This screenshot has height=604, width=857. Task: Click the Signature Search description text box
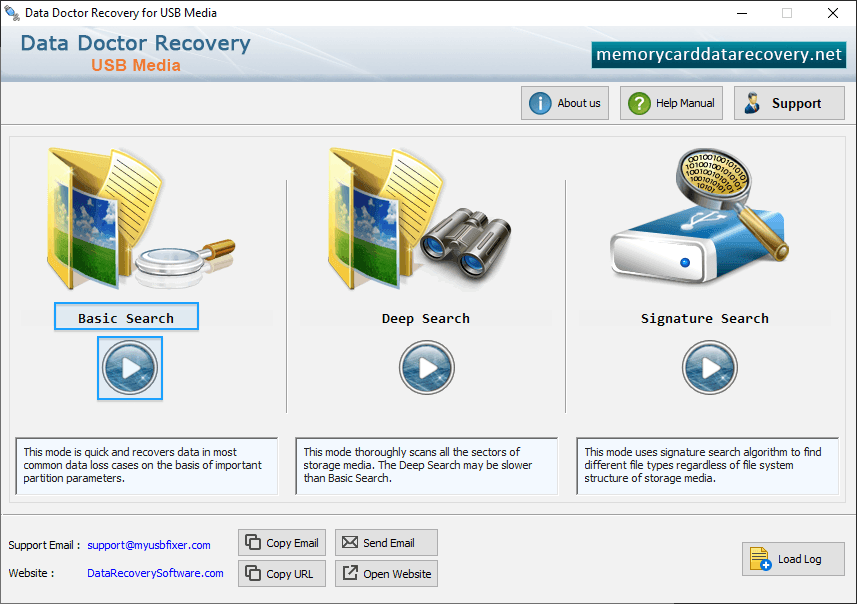(x=707, y=466)
